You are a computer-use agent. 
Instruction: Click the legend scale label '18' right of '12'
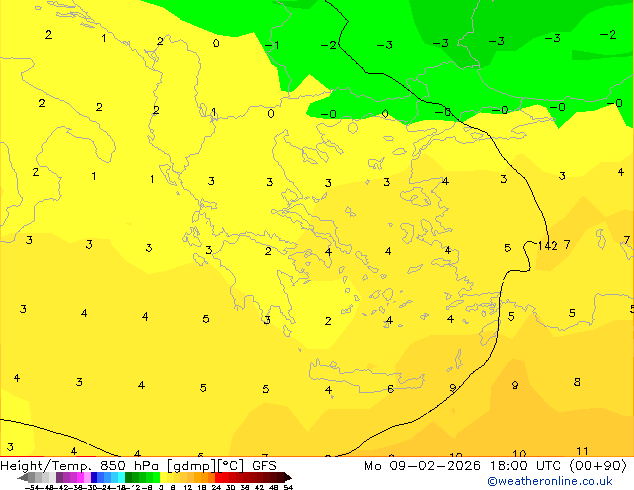[202, 487]
